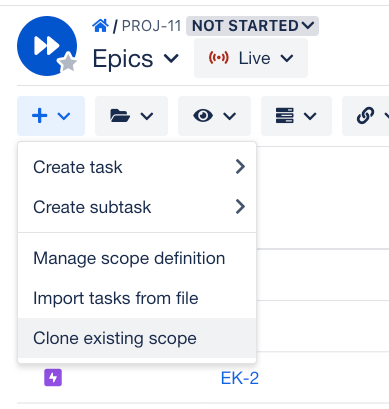Click the home breadcrumb icon
This screenshot has height=409, width=389.
tap(100, 26)
